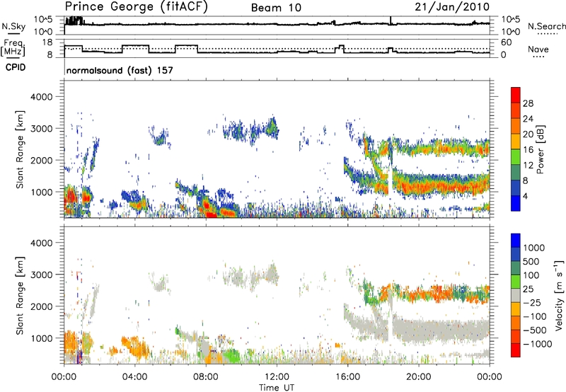The width and height of the screenshot is (566, 392).
Task: Click the 'N.Search' legend label
Action: click(546, 26)
